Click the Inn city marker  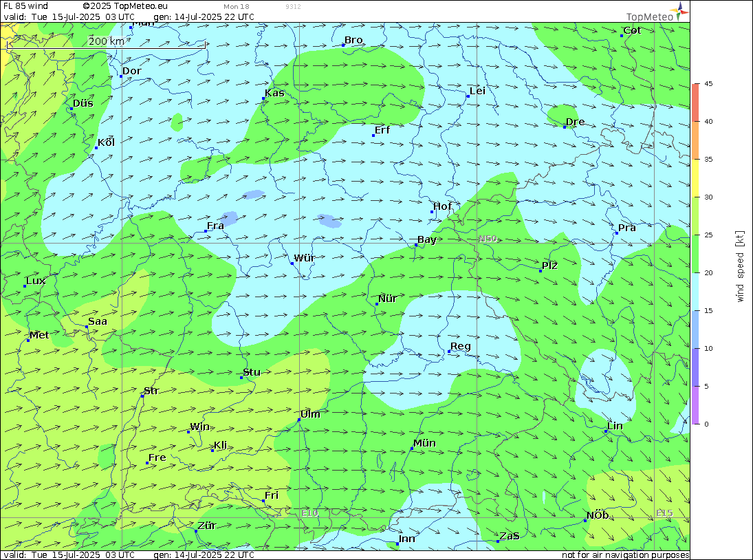coord(397,543)
